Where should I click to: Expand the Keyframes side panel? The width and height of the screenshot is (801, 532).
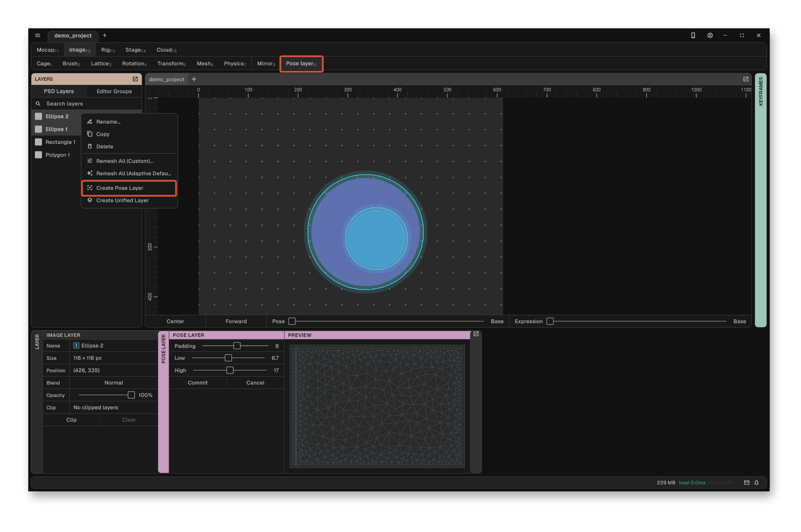pos(760,200)
